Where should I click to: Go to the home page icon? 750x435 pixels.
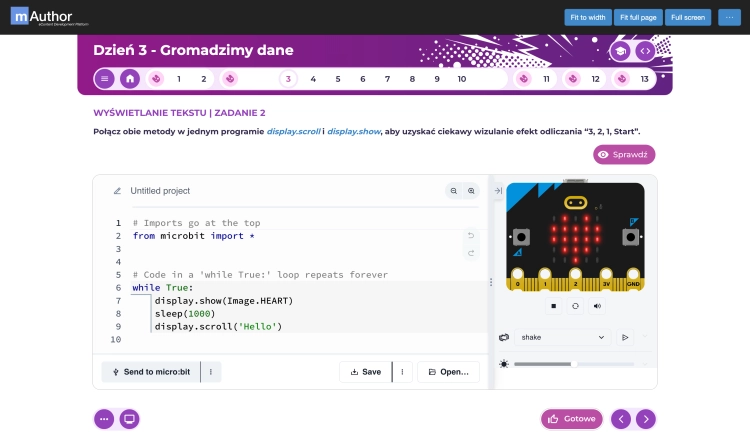pos(130,79)
